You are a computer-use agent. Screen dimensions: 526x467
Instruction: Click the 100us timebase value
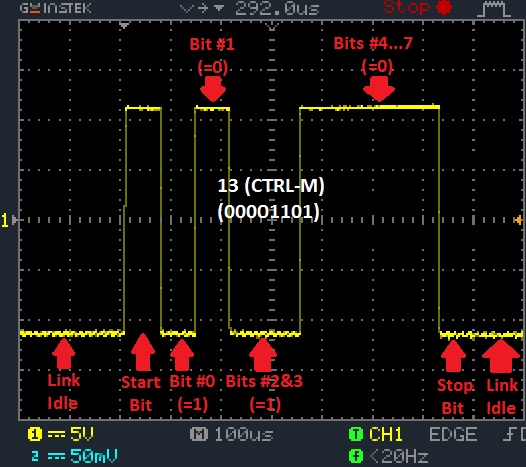click(x=244, y=434)
